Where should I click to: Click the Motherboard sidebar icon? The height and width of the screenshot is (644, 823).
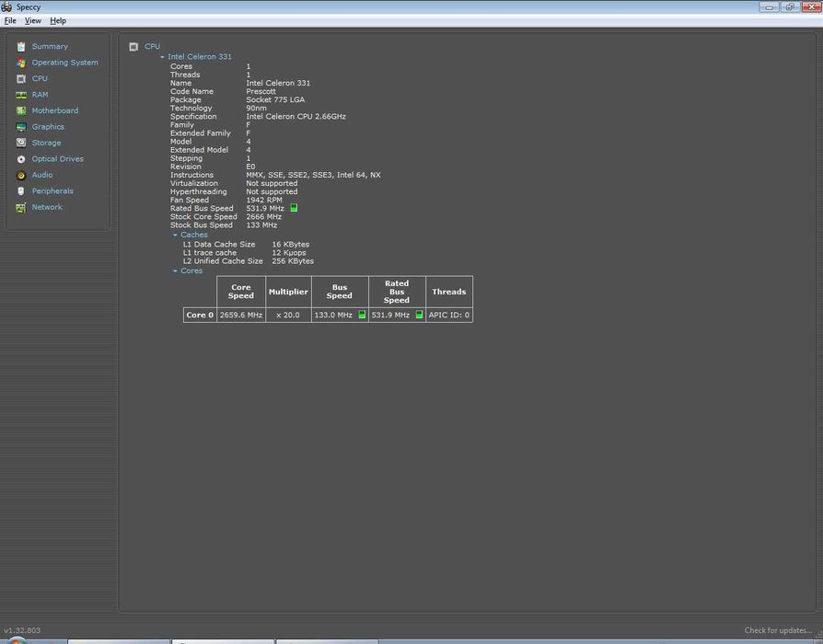[21, 110]
